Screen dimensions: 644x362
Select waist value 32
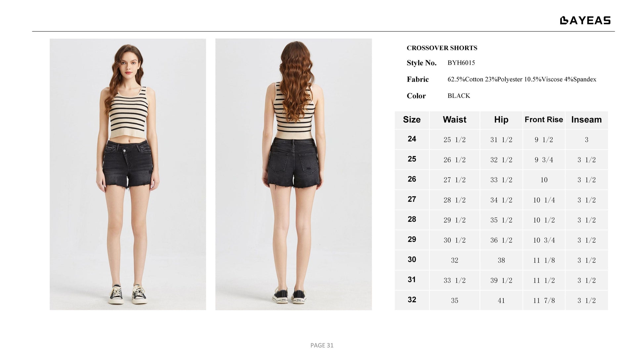[x=454, y=261]
